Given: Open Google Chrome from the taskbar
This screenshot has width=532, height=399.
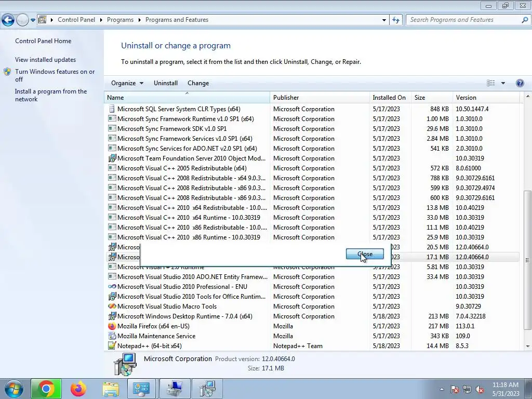Looking at the screenshot, I should click(x=46, y=389).
